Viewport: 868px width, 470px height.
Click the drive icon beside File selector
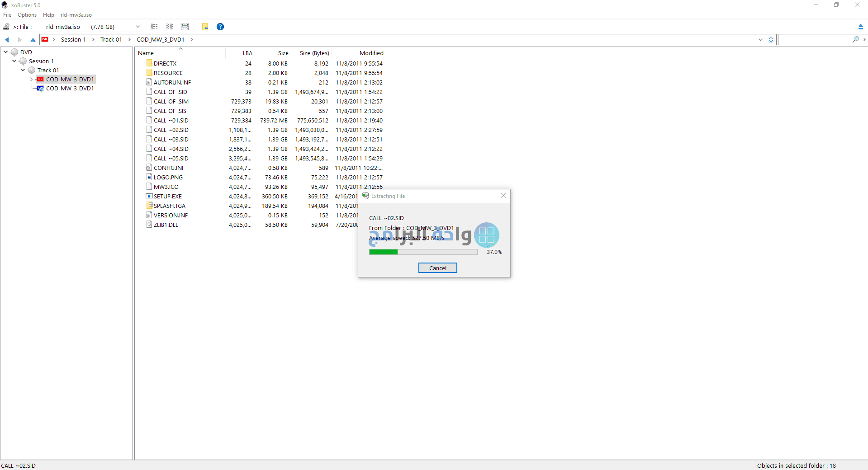(6, 27)
